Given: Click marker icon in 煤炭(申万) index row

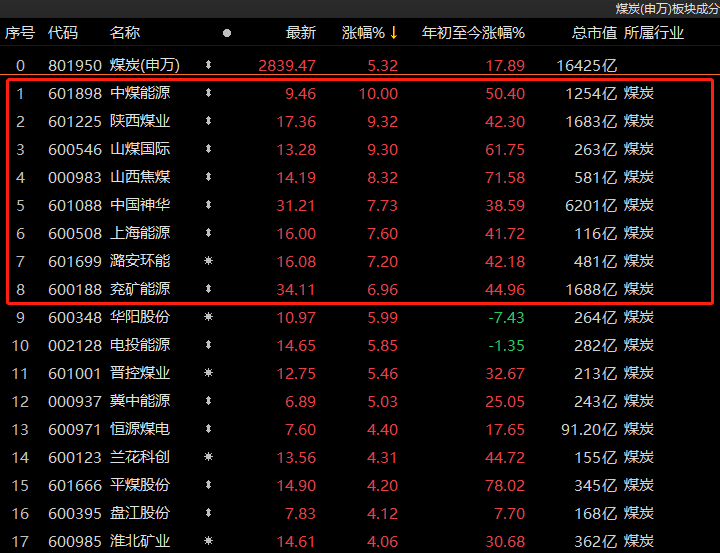Looking at the screenshot, I should 208,65.
